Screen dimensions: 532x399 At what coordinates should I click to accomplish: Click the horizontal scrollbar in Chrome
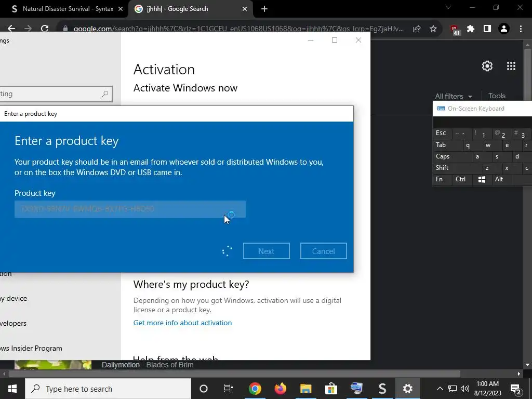pos(234,374)
